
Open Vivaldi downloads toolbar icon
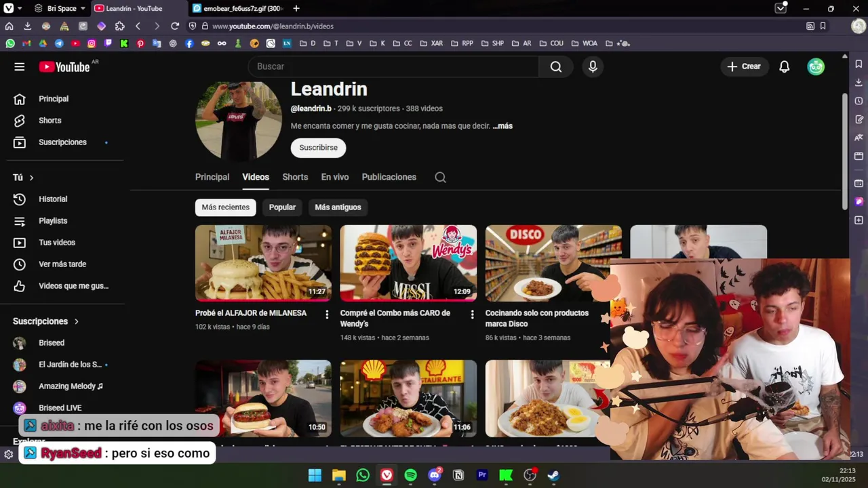[27, 26]
